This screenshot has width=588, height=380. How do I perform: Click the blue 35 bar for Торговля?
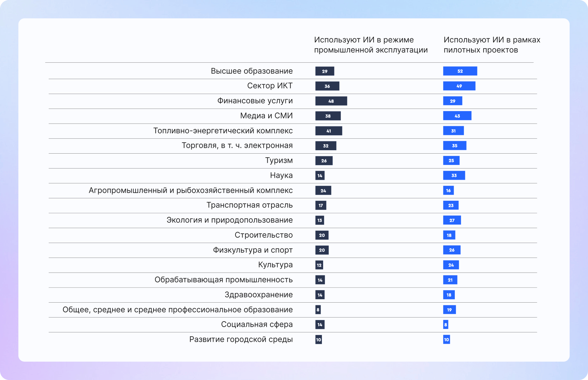tap(454, 146)
